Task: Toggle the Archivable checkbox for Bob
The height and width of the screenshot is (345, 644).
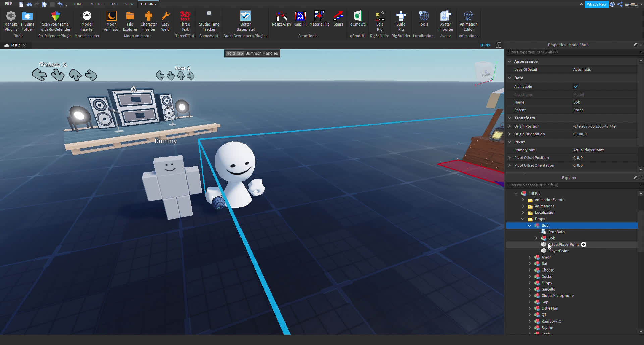Action: (576, 86)
